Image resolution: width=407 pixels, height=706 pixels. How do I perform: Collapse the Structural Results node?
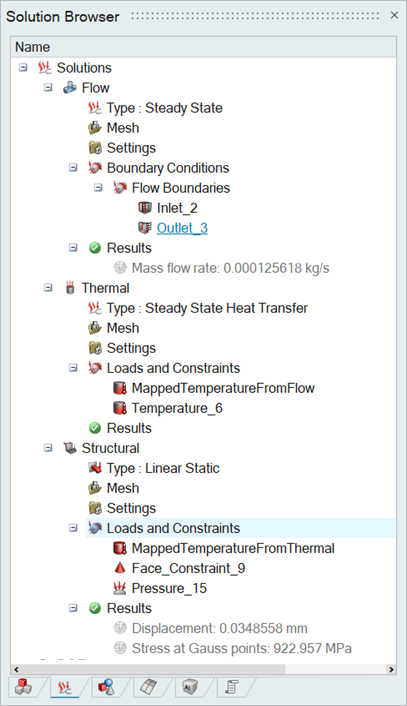(73, 608)
